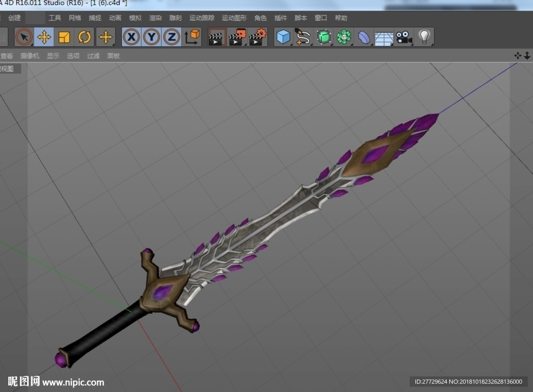Select the Live Selection arrow tool
533x392 pixels.
point(24,37)
